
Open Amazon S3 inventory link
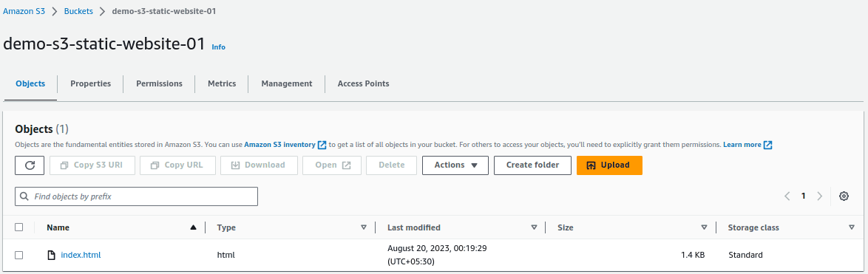(279, 145)
